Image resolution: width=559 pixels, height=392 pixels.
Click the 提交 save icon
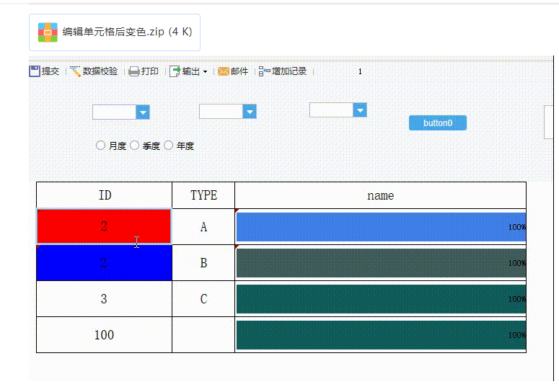(35, 71)
